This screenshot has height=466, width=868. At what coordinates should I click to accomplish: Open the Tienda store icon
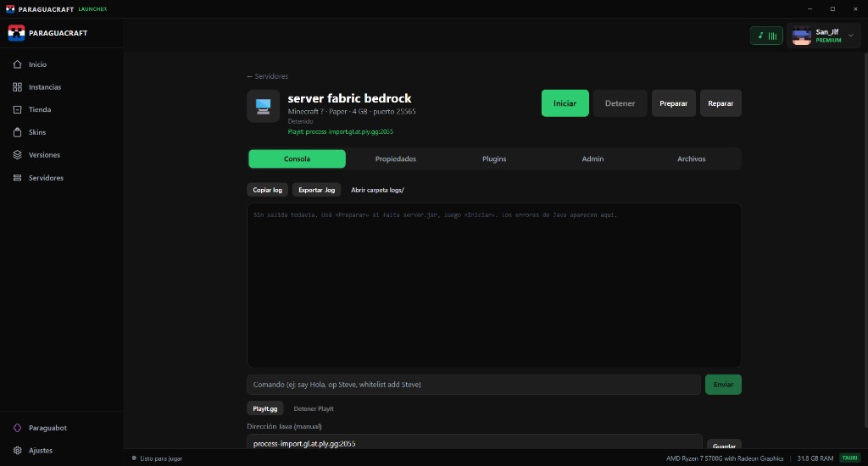pos(17,109)
